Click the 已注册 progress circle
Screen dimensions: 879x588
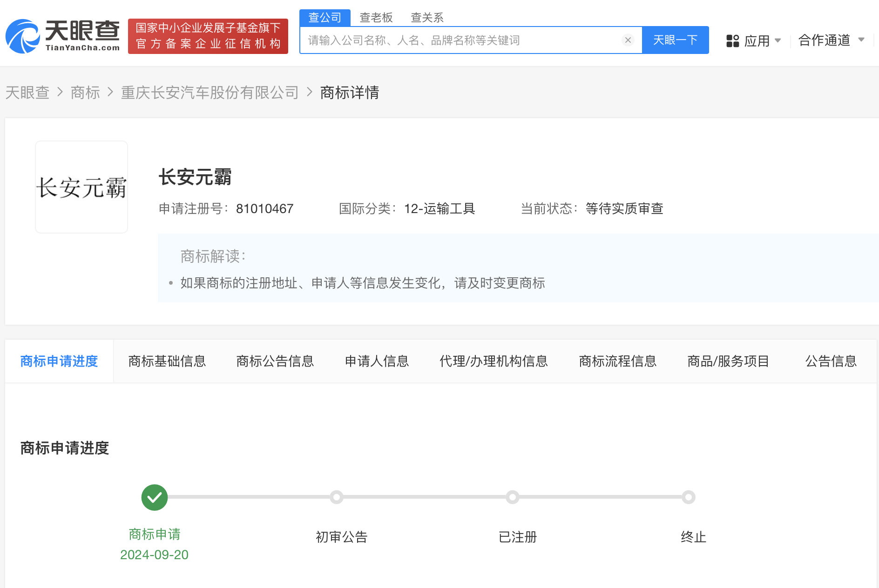click(512, 497)
